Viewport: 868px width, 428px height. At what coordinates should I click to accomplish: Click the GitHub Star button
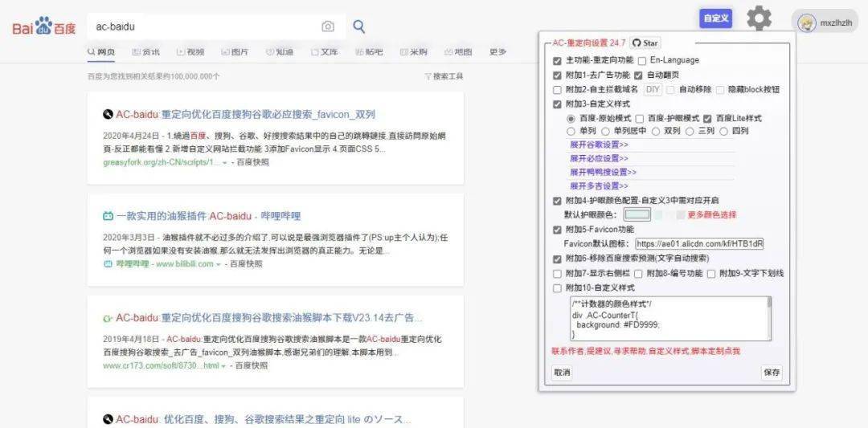pos(645,43)
